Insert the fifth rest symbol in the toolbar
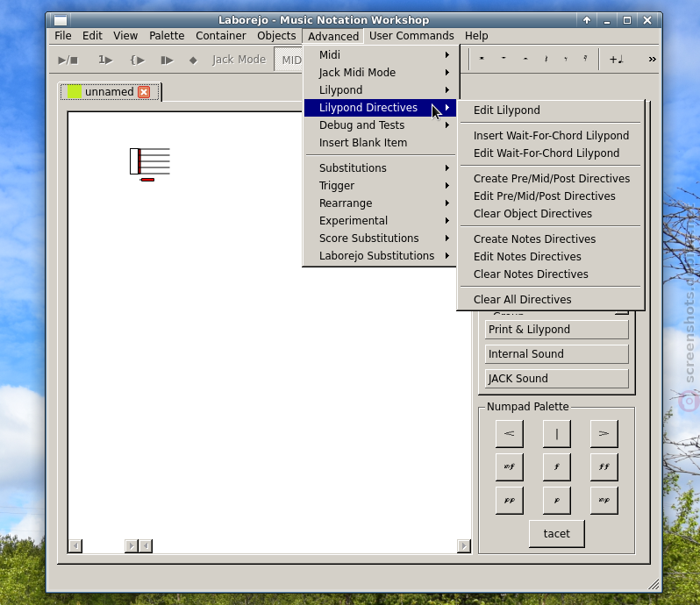700x605 pixels. click(566, 59)
